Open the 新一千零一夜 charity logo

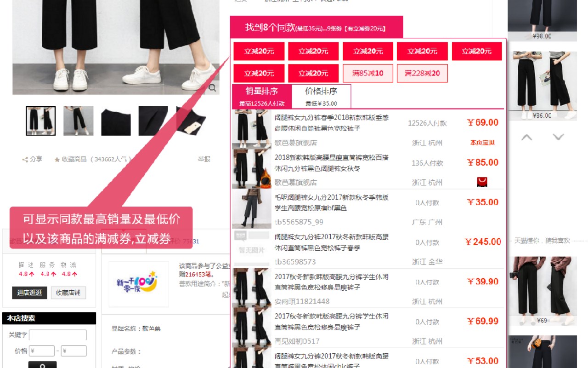pos(139,284)
